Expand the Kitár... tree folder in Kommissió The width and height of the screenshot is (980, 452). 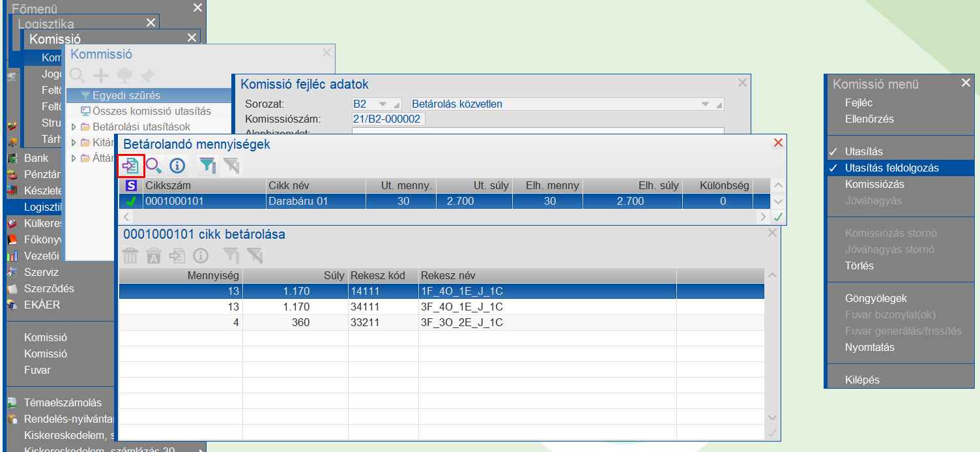click(x=74, y=142)
